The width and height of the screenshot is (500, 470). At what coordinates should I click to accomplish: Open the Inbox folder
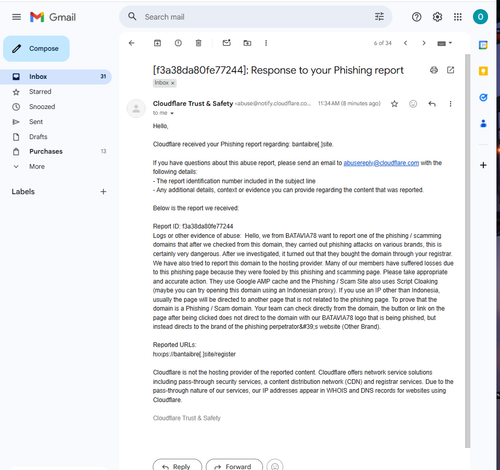click(56, 77)
